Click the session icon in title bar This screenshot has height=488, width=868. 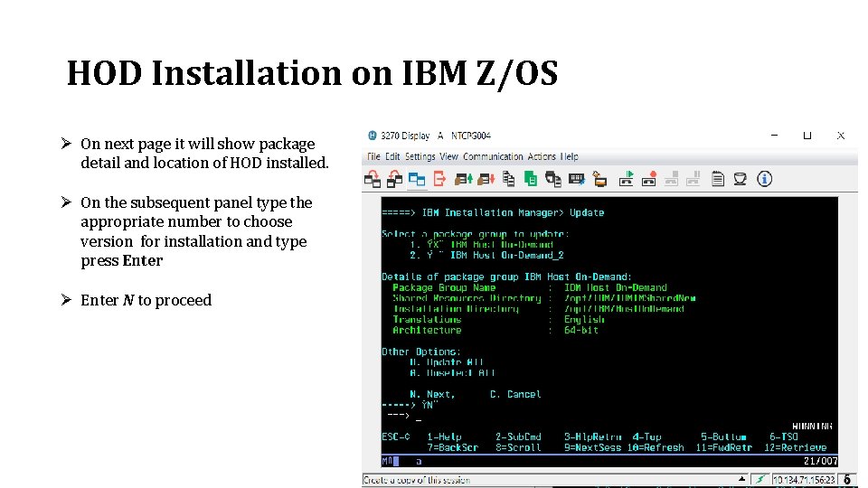click(372, 136)
